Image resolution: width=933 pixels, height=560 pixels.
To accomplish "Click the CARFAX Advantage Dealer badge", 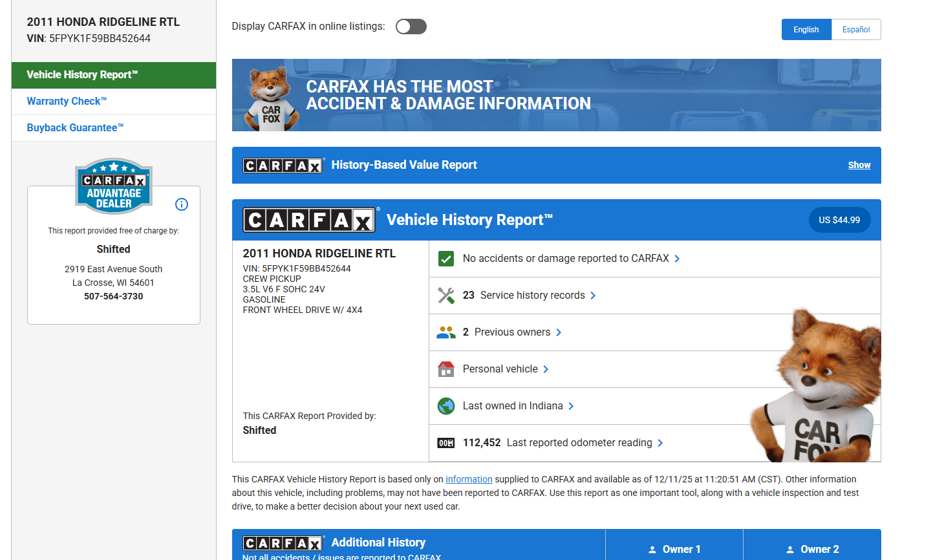I will point(114,186).
